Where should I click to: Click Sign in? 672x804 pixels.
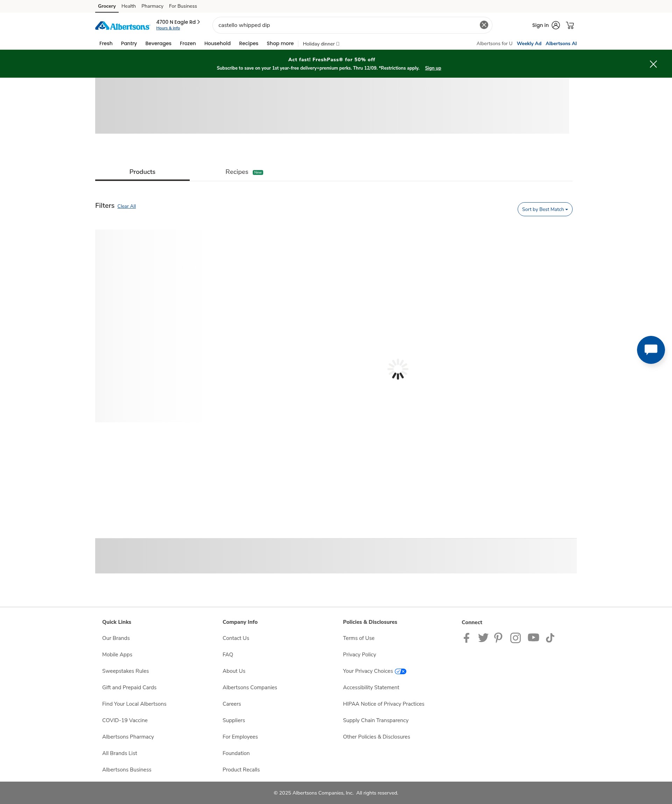(540, 25)
